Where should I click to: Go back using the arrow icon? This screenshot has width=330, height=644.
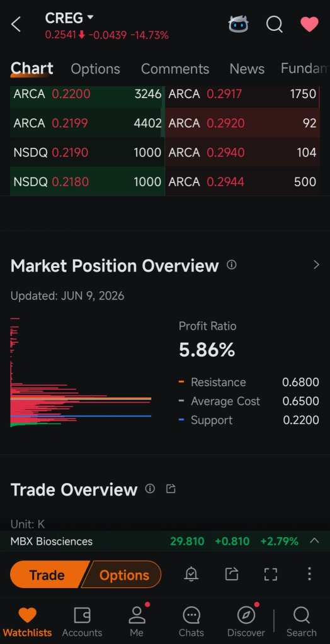click(x=16, y=25)
